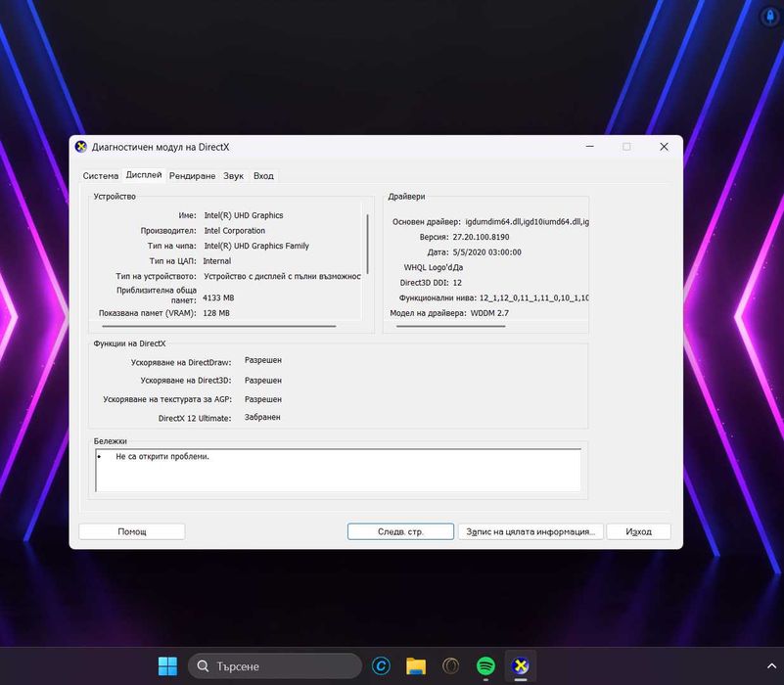This screenshot has height=685, width=784.
Task: Select driver version '27.20.100.8190'
Action: tap(481, 237)
